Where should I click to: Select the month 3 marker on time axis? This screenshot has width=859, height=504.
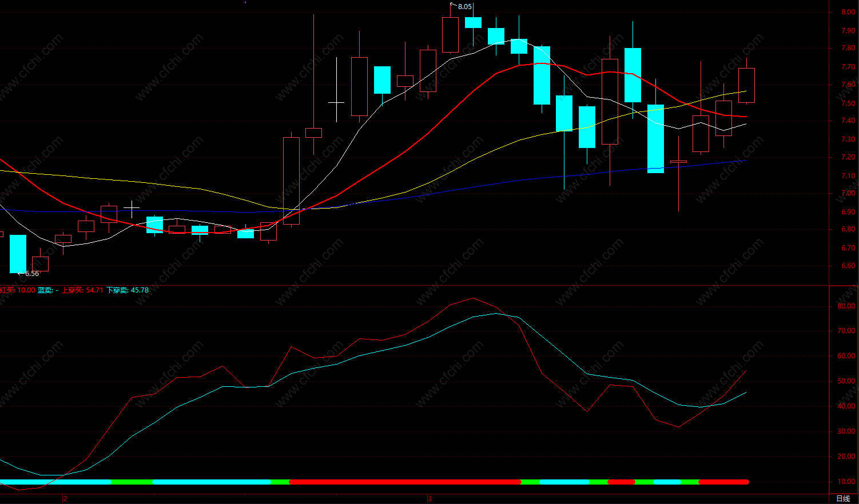pyautogui.click(x=429, y=499)
